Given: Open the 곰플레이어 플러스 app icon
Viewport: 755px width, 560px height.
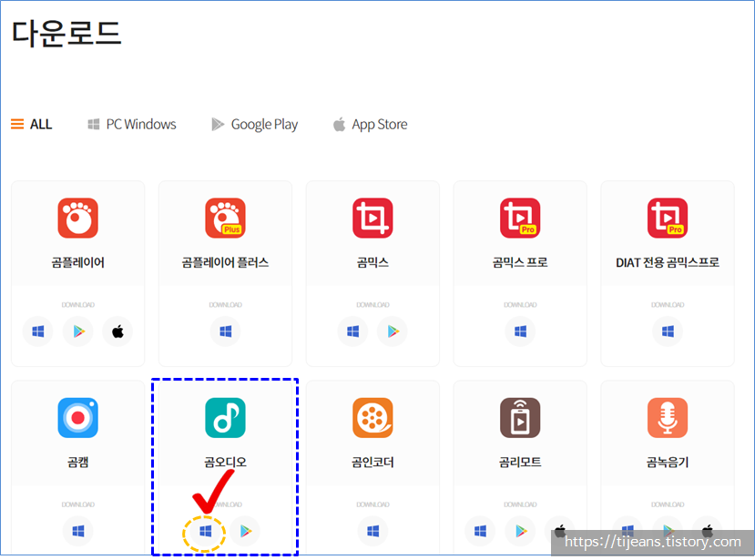Looking at the screenshot, I should coord(225,219).
